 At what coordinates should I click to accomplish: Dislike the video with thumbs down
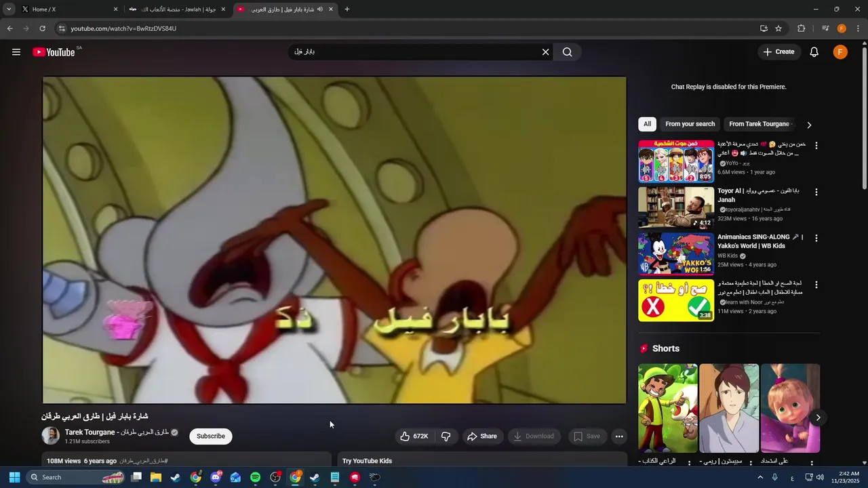[x=446, y=436]
